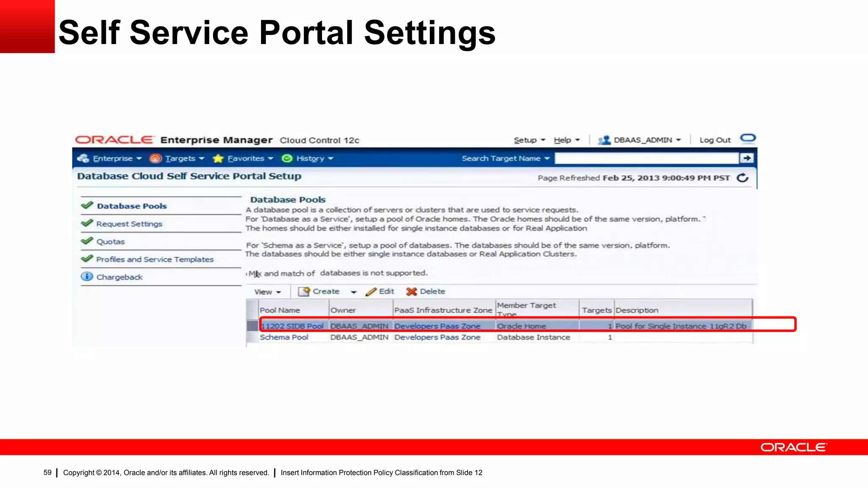Sort by the Targets column header
The width and height of the screenshot is (868, 488).
click(597, 310)
